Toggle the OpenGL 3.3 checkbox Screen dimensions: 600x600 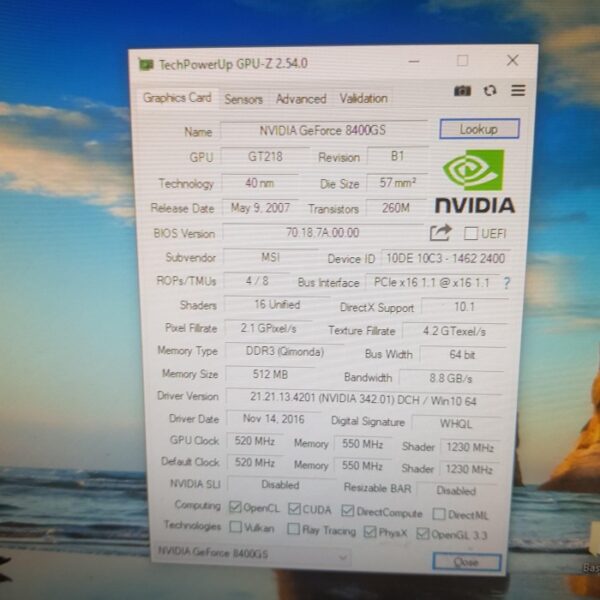pos(422,533)
